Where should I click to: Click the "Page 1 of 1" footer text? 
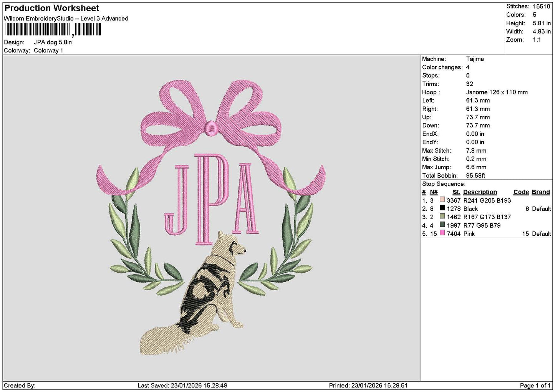(x=535, y=385)
